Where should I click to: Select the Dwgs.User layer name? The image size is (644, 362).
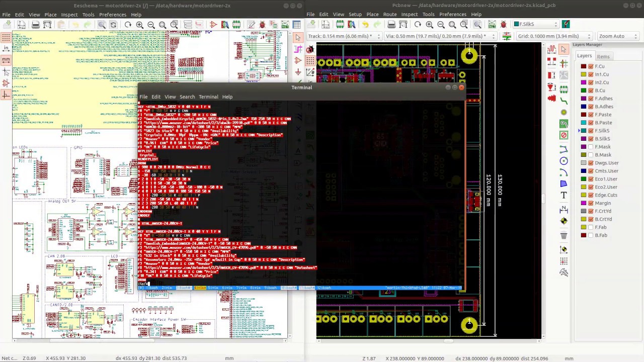point(607,163)
